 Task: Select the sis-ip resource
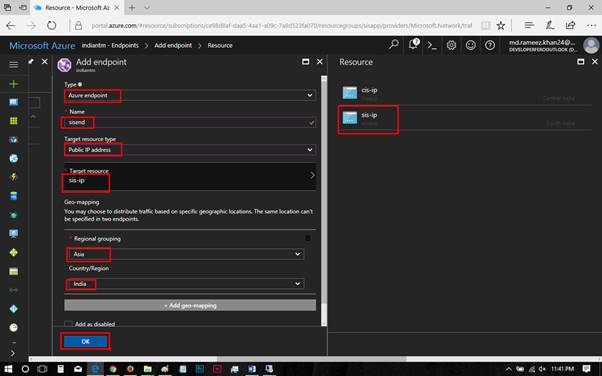[465, 118]
